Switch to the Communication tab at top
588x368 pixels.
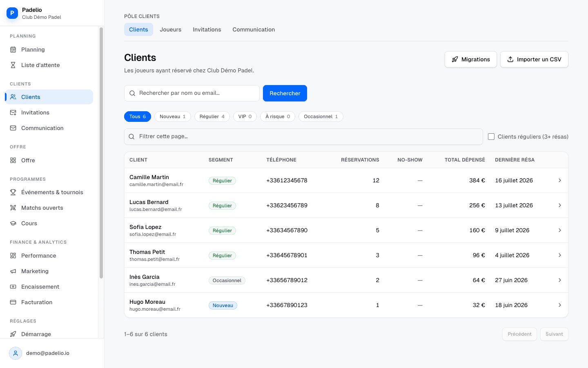(254, 29)
